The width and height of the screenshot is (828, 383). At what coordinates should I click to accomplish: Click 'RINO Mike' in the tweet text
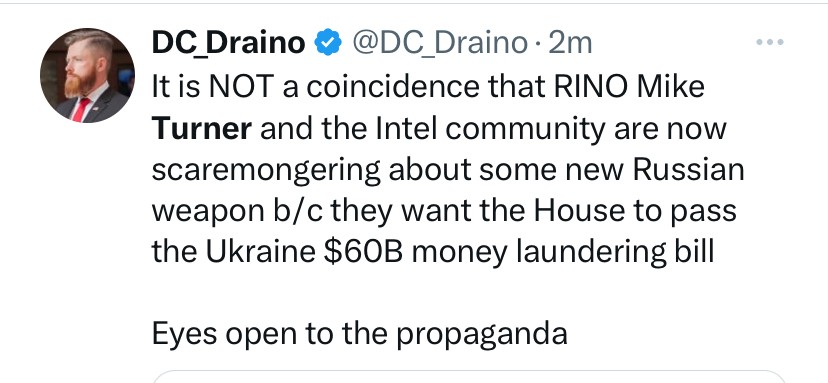point(629,87)
